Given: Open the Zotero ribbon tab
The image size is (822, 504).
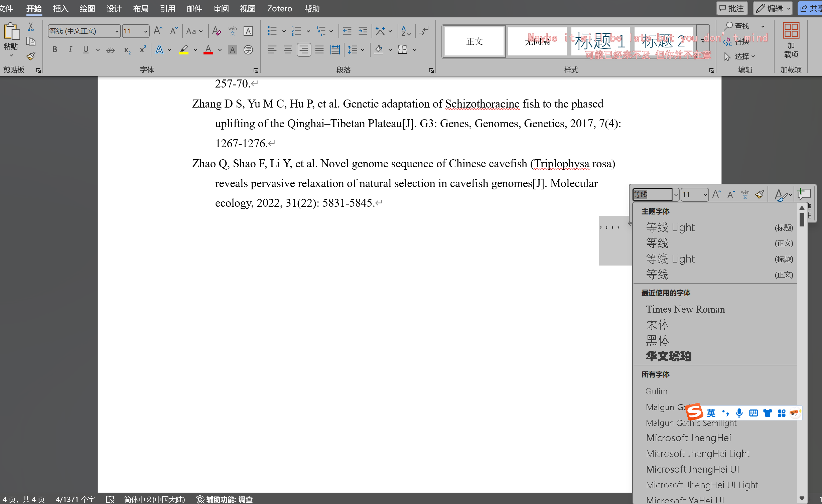Looking at the screenshot, I should click(279, 9).
